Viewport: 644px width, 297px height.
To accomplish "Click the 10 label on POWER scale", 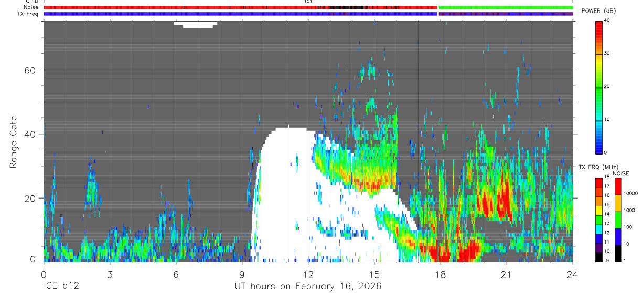I will pos(607,120).
